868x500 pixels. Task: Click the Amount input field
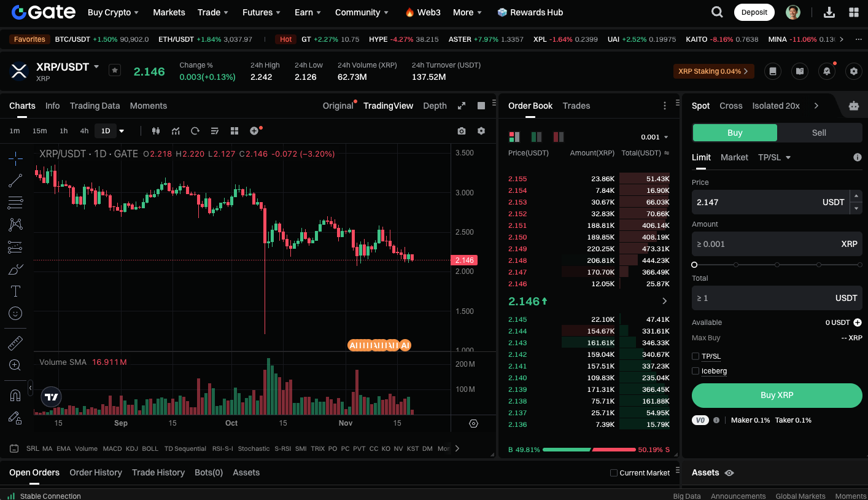click(777, 244)
